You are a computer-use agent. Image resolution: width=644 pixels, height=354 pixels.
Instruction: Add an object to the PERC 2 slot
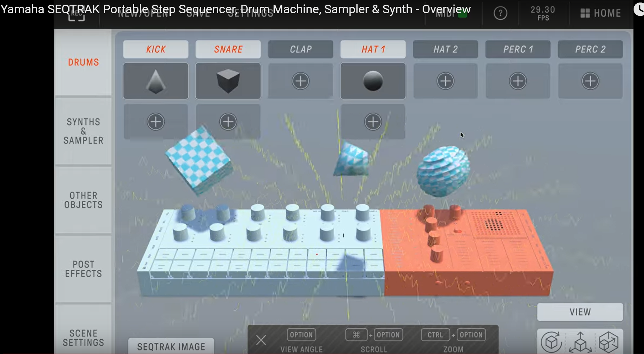pyautogui.click(x=591, y=81)
